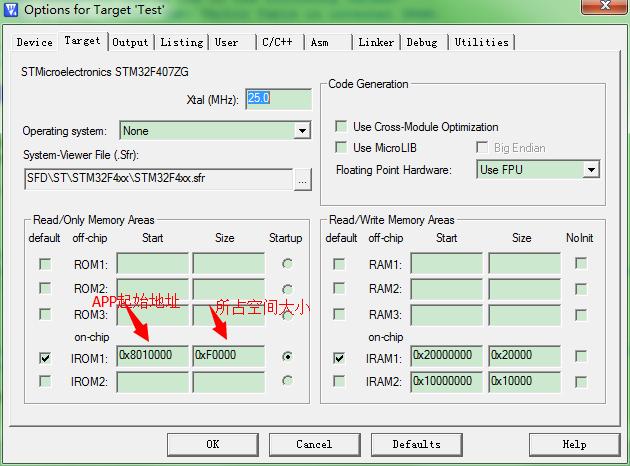
Task: Toggle the Use MicroLIB checkbox
Action: (x=341, y=147)
